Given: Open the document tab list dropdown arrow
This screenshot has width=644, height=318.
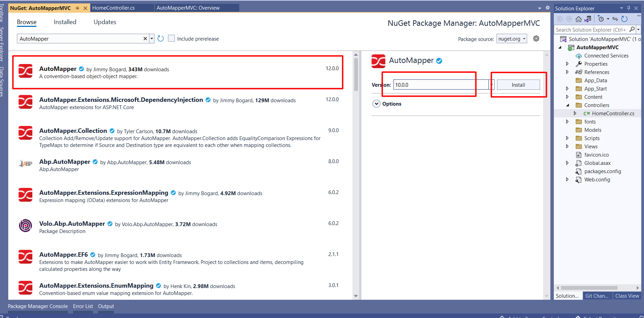Looking at the screenshot, I should click(x=539, y=8).
